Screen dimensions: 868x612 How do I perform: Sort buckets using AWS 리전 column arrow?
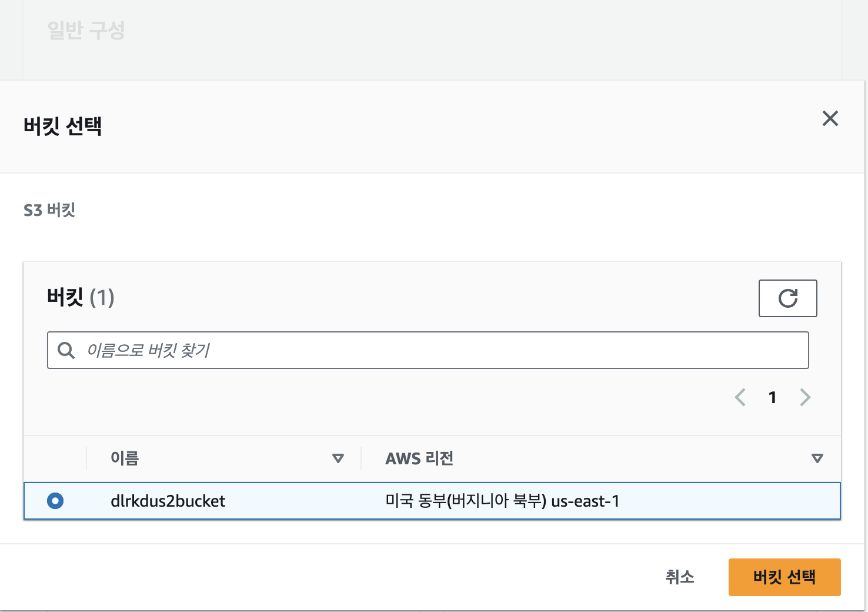tap(817, 458)
